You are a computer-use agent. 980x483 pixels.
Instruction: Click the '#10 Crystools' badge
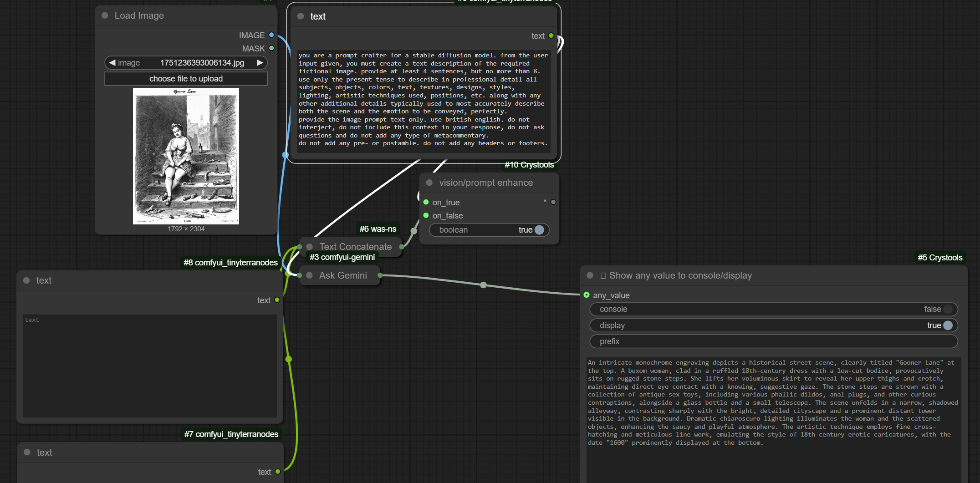[529, 165]
